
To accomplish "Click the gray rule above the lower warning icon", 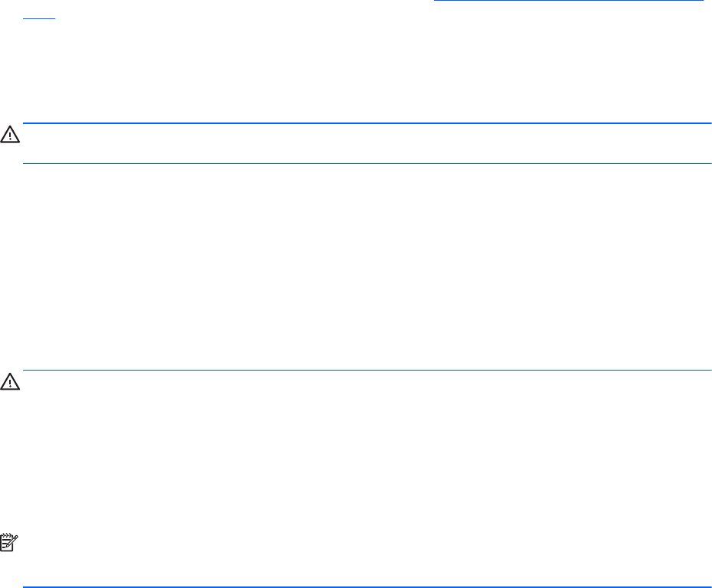I will 367,371.
